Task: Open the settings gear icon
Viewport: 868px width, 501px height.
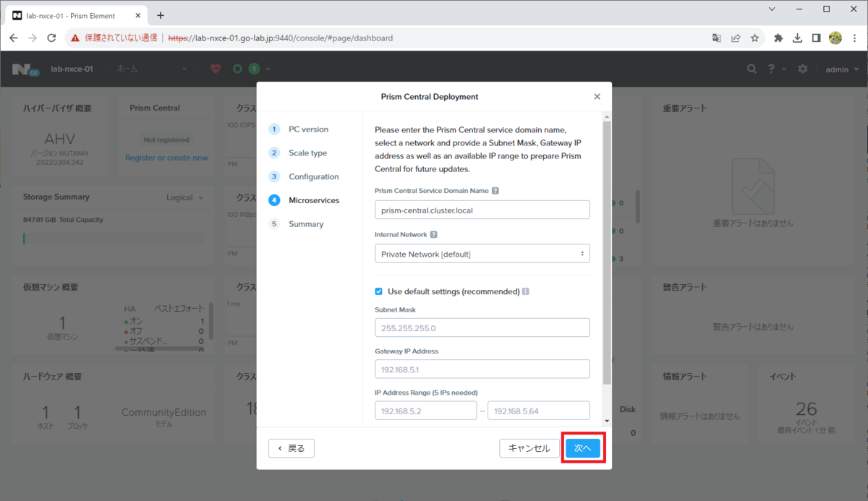Action: tap(803, 69)
